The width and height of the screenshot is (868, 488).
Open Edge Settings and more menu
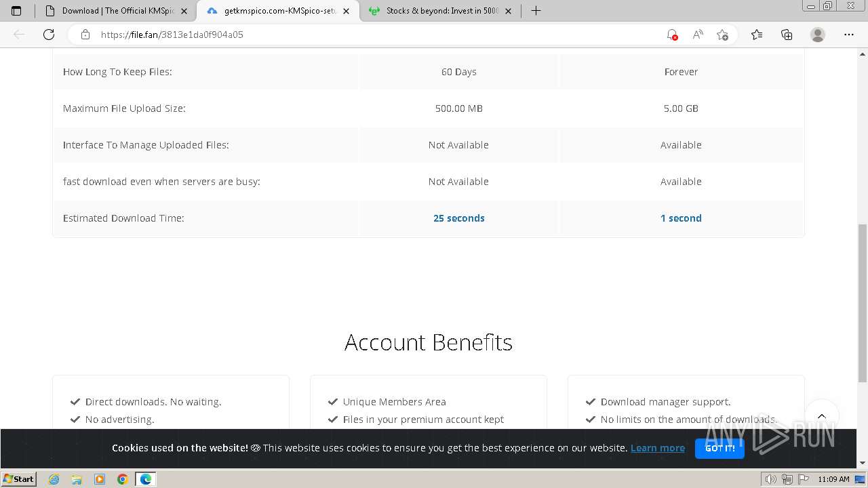849,35
